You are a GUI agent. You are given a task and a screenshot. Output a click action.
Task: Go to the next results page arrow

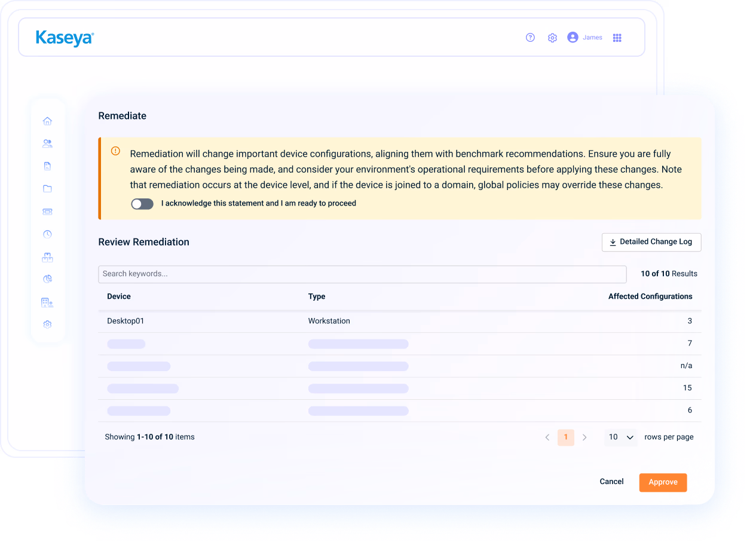tap(584, 437)
